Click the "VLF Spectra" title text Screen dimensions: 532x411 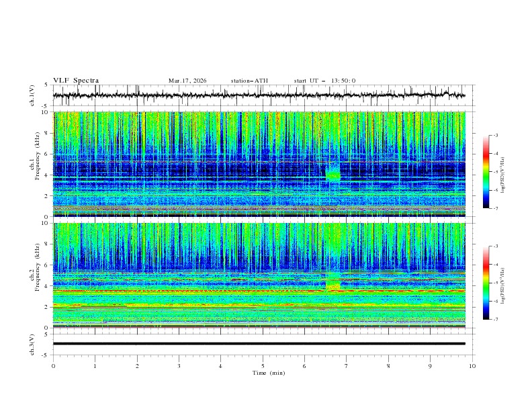click(x=76, y=81)
